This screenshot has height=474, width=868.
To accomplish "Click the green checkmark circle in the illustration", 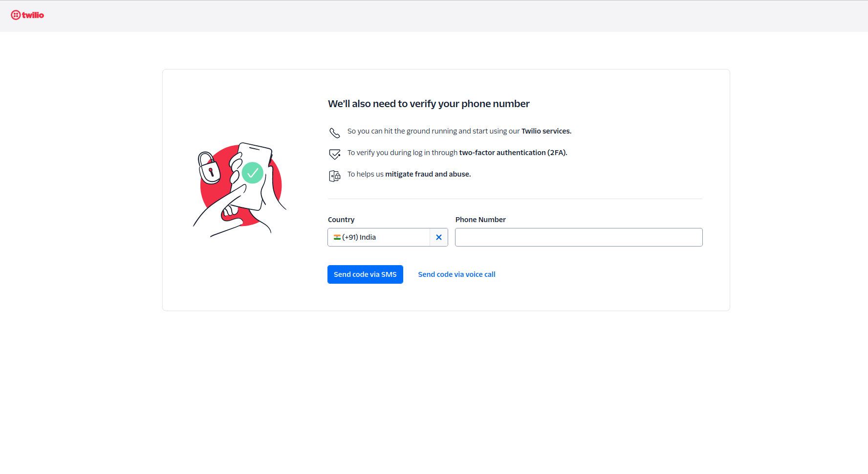I will (x=253, y=173).
